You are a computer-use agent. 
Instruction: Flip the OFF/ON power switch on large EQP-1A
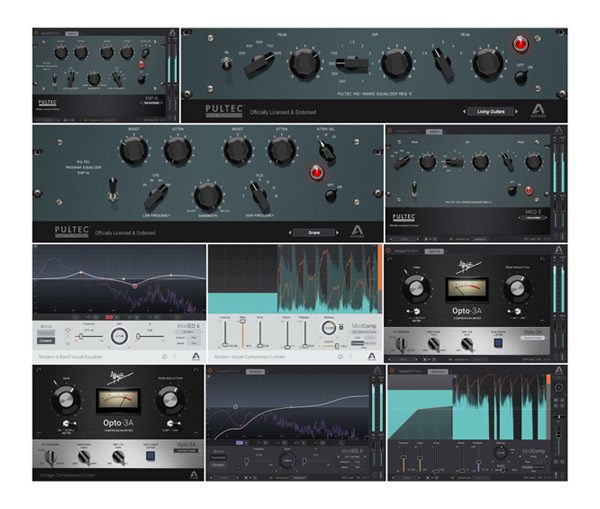pos(331,195)
